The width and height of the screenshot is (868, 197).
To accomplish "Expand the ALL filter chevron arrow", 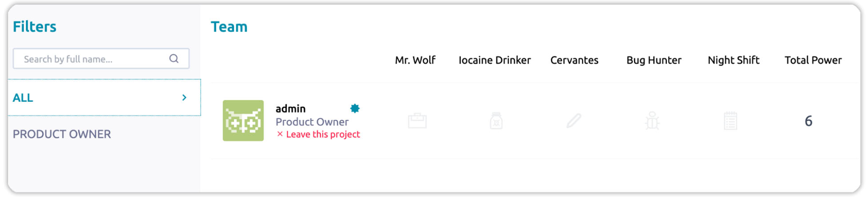I will pos(184,97).
